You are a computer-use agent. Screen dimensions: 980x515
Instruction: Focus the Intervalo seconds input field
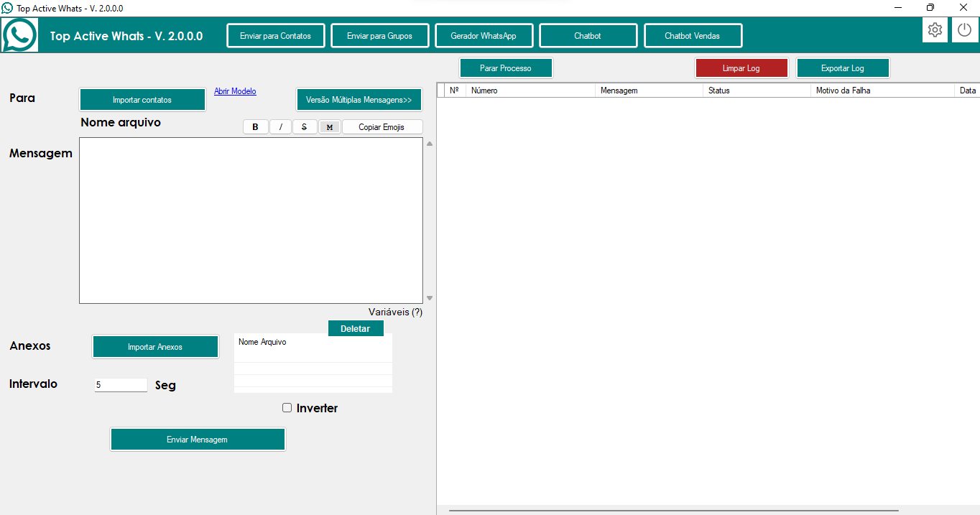(121, 385)
